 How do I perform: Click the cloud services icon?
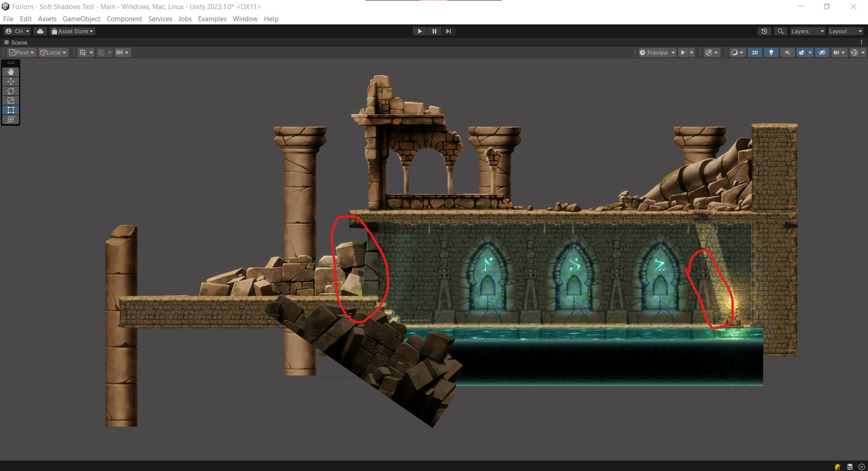[40, 31]
